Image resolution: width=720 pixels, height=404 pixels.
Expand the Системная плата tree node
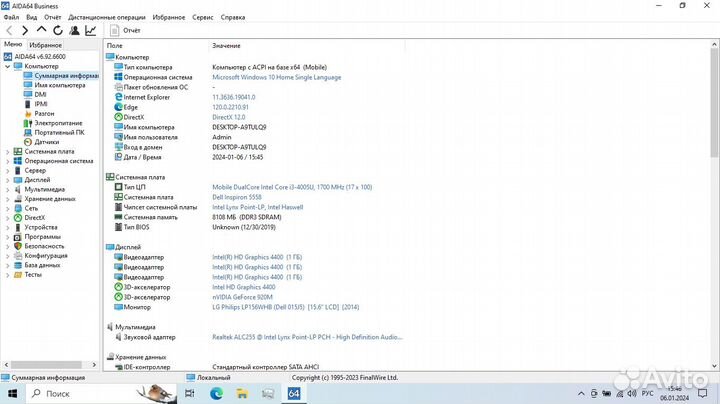(x=8, y=151)
